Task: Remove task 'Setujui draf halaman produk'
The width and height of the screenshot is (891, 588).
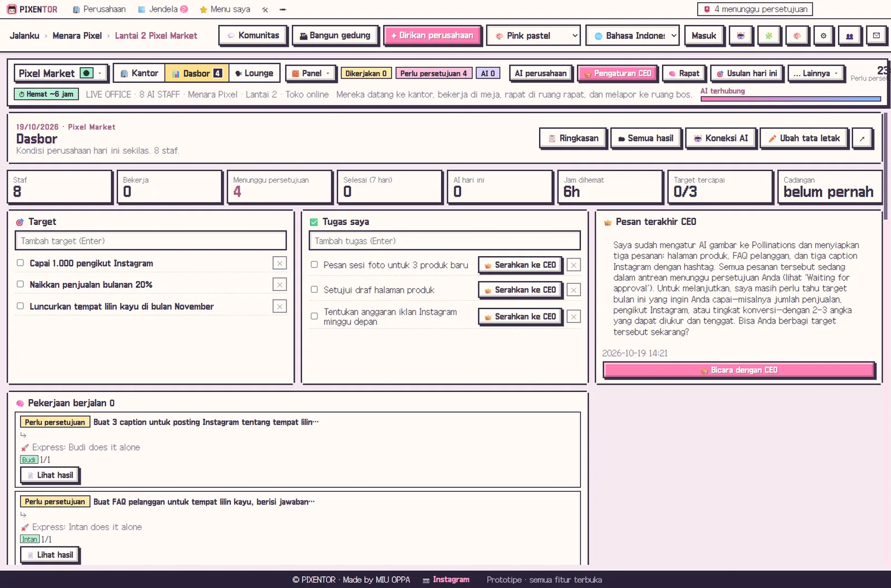Action: (574, 290)
